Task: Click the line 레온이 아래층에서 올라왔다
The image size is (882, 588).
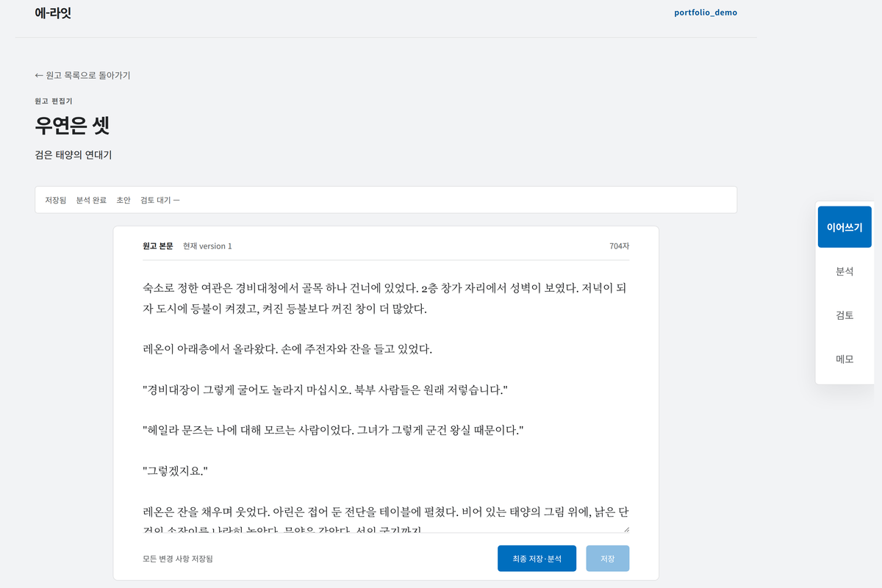Action: pyautogui.click(x=287, y=349)
